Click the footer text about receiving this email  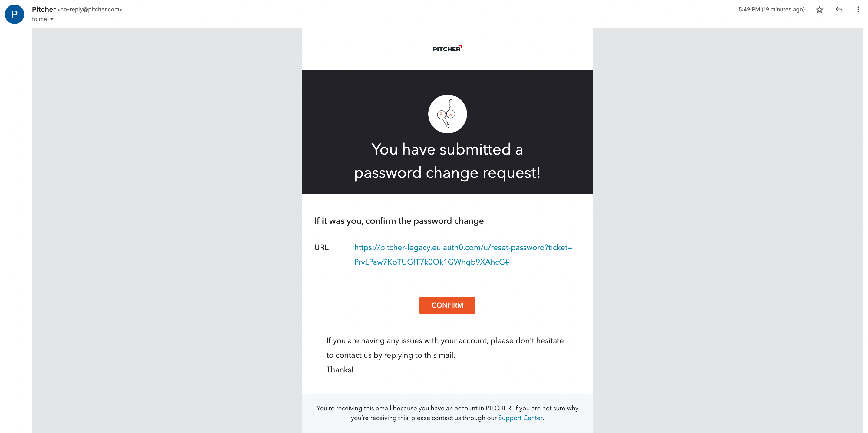(x=447, y=409)
